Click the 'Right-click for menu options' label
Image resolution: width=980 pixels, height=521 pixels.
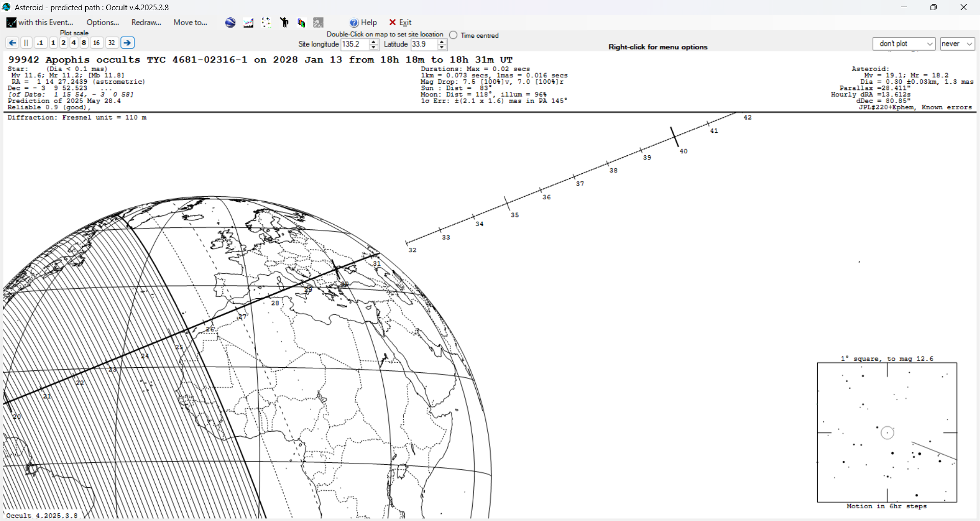pyautogui.click(x=658, y=47)
